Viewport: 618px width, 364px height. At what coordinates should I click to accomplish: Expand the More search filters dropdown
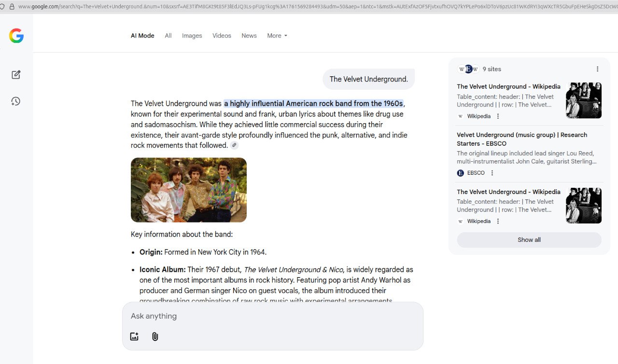coord(277,36)
